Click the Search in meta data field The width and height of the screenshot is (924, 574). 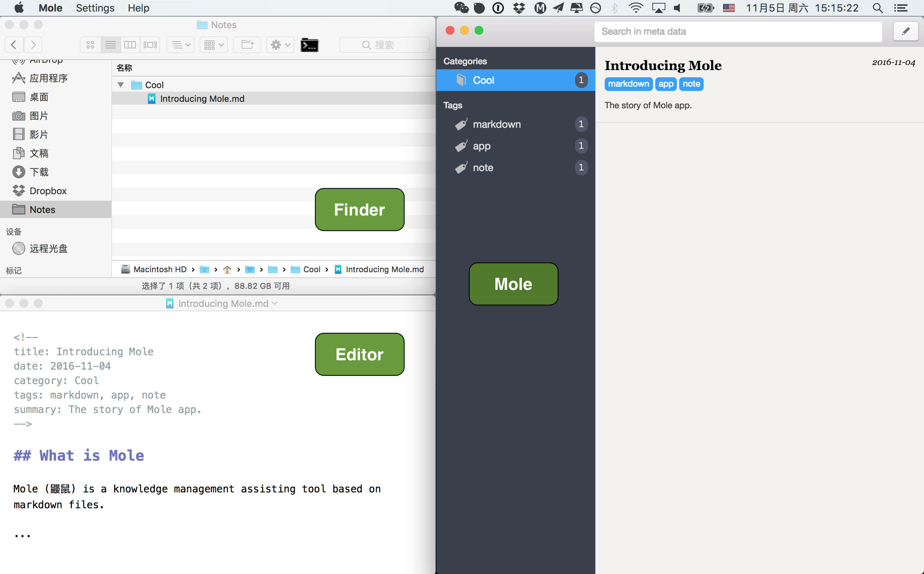click(738, 31)
